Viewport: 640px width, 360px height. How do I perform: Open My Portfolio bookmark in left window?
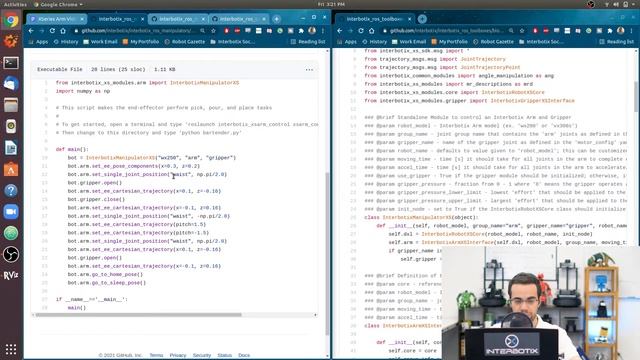pyautogui.click(x=140, y=42)
